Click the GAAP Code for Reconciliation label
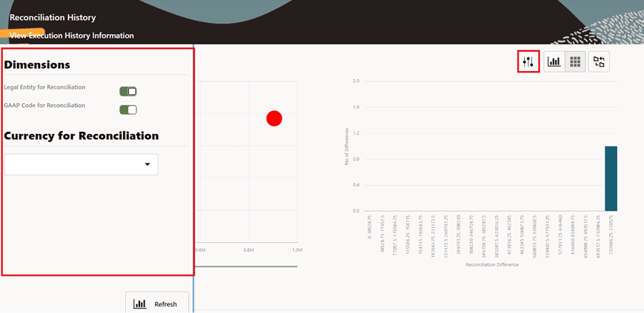The image size is (644, 313). tap(44, 105)
